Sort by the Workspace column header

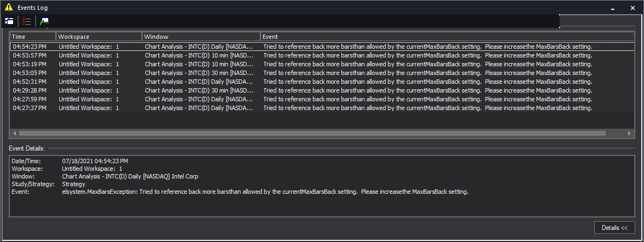[99, 37]
